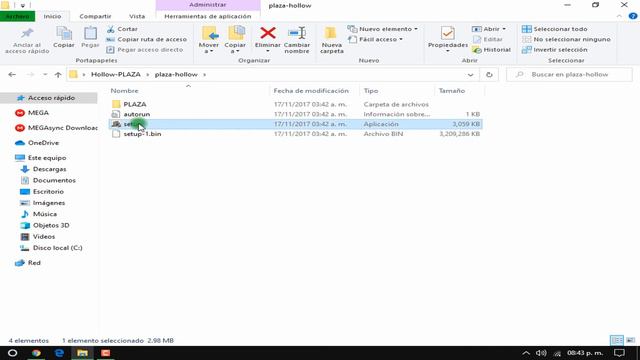The height and width of the screenshot is (360, 640).
Task: Go back with the left arrow
Action: pos(12,75)
